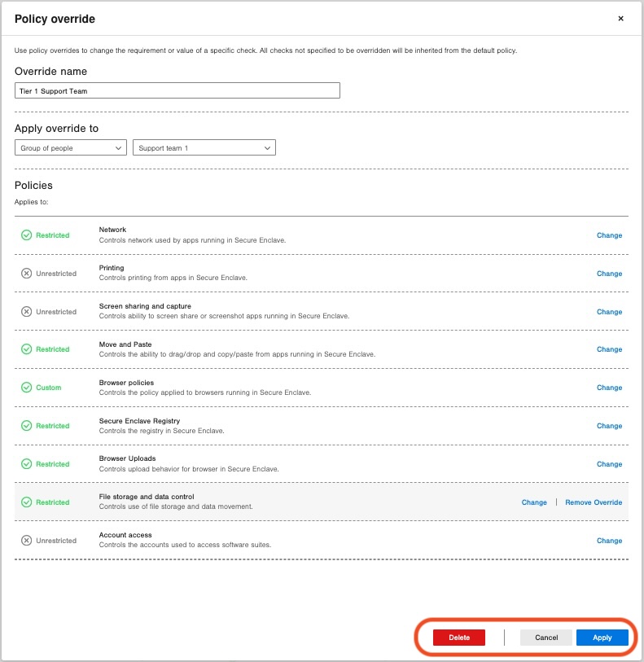Image resolution: width=644 pixels, height=662 pixels.
Task: Click 'Controls printing from apps' description
Action: [173, 278]
